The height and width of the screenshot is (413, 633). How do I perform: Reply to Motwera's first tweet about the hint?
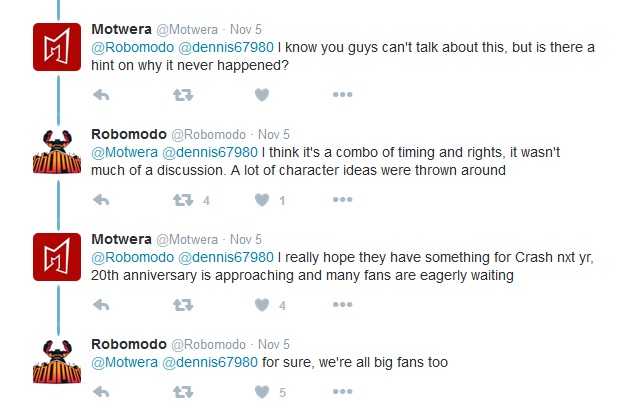tap(101, 95)
